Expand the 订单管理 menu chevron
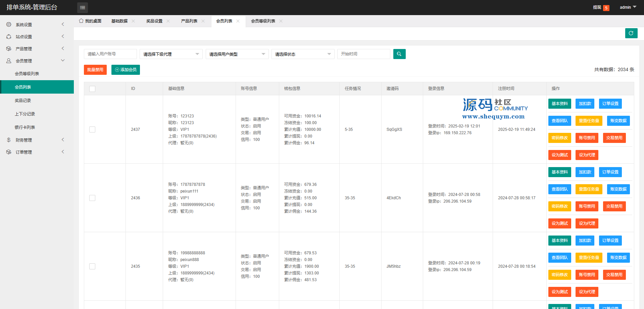Screen dimensions: 644x309 (63, 152)
